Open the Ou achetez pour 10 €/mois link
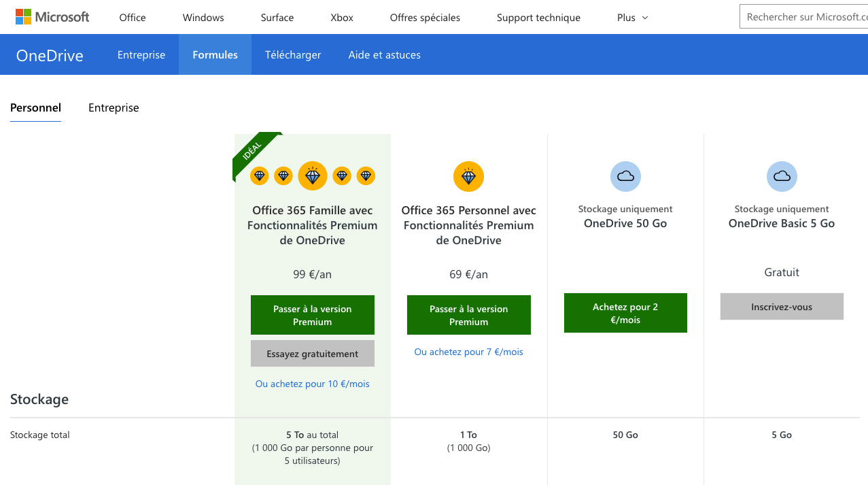Screen dimensions: 868x485 312,384
